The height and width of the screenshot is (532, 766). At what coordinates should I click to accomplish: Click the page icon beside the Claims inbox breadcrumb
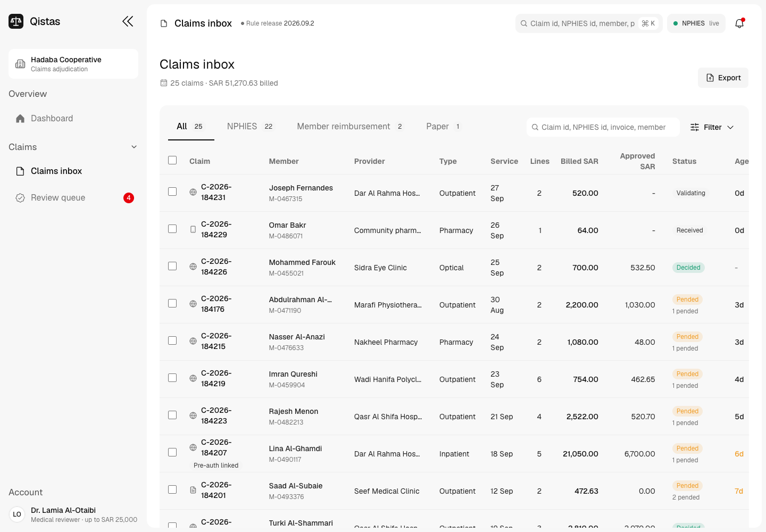pyautogui.click(x=164, y=23)
